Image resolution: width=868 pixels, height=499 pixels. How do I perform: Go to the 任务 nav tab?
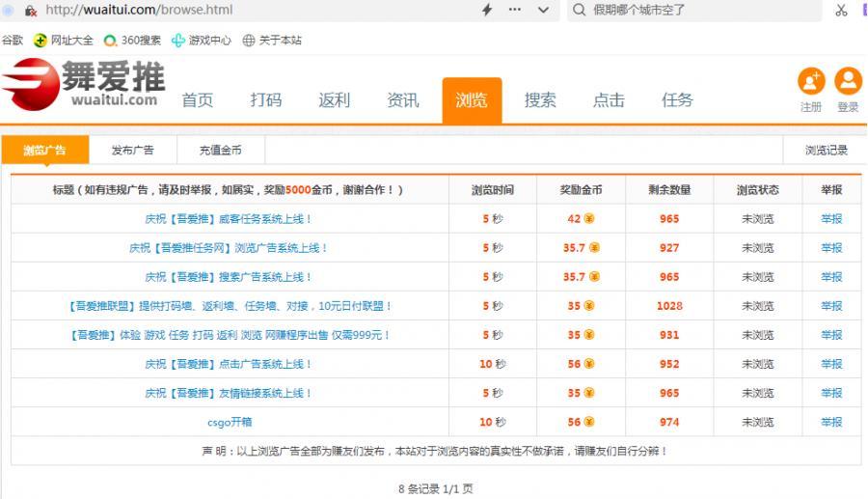678,99
